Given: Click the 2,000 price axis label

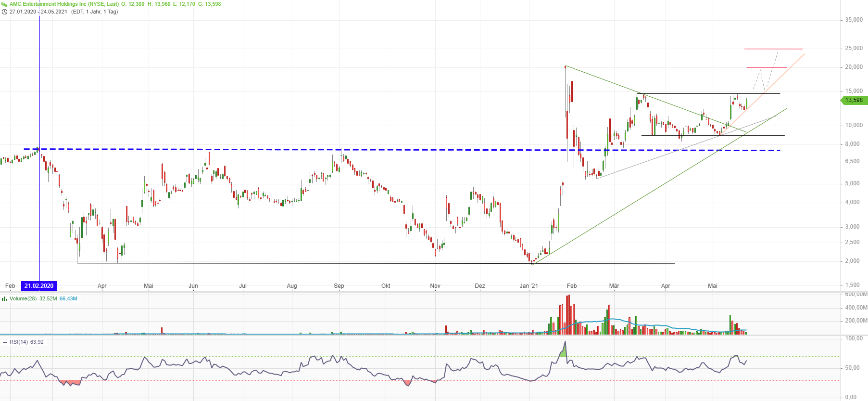Looking at the screenshot, I should coord(853,261).
